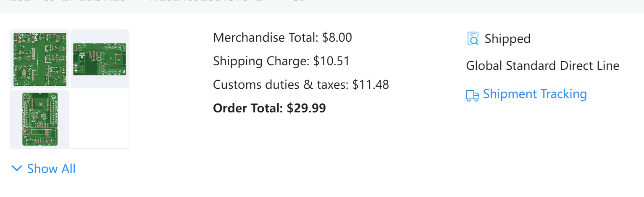The image size is (644, 197).
Task: Click the Shipped status label
Action: click(507, 39)
